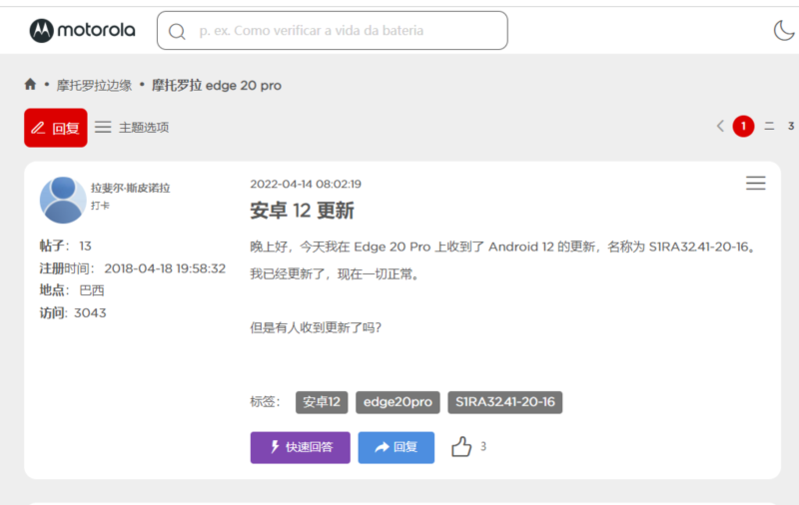
Task: Click the S1RA32.41-20-16 tag
Action: 505,402
